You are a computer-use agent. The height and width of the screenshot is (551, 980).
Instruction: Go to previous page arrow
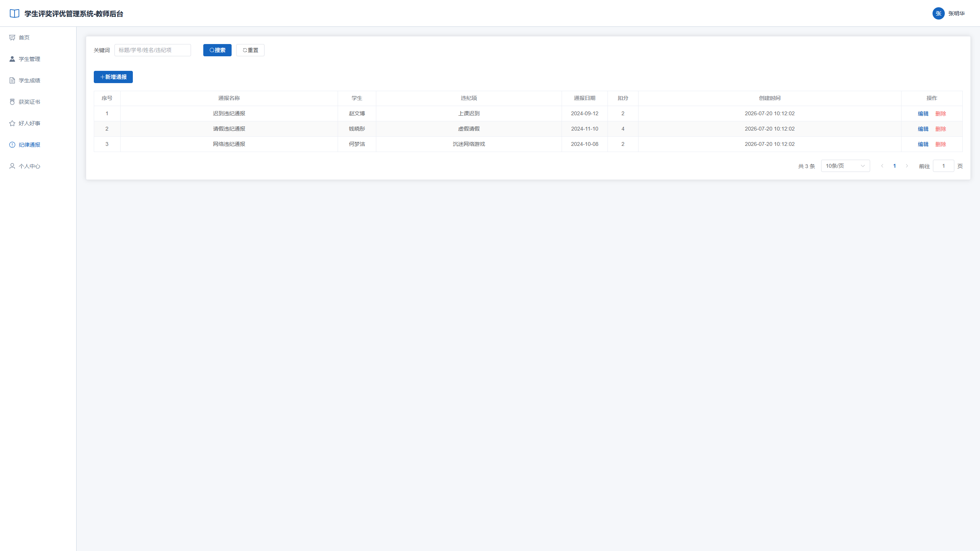pos(882,166)
